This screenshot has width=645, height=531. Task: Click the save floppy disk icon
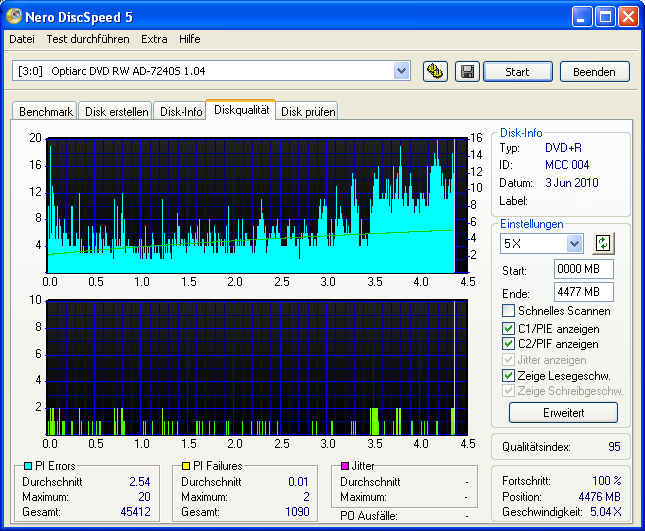click(467, 72)
